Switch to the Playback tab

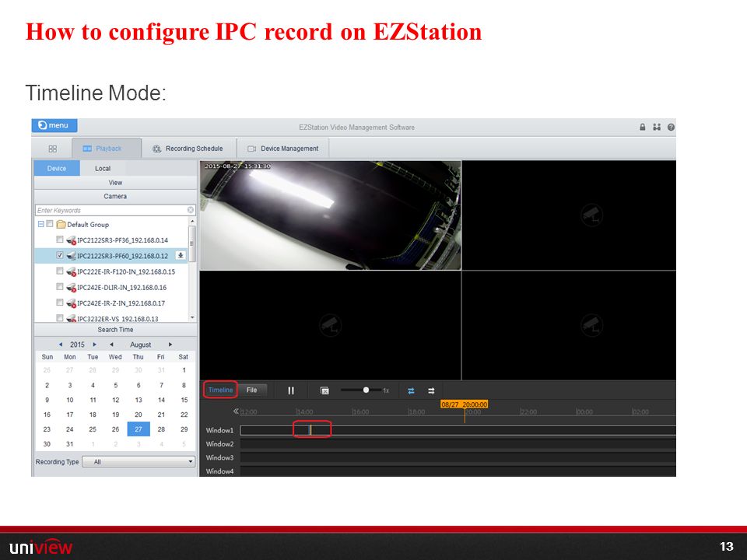pos(107,149)
